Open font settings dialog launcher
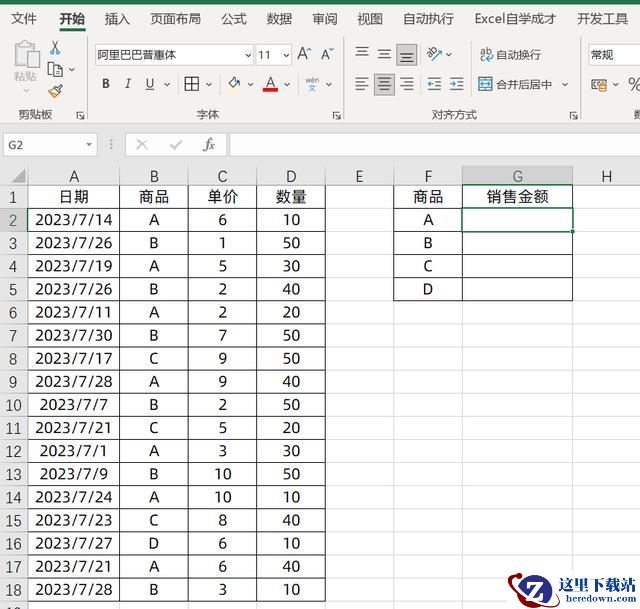This screenshot has width=640, height=609. [x=337, y=116]
